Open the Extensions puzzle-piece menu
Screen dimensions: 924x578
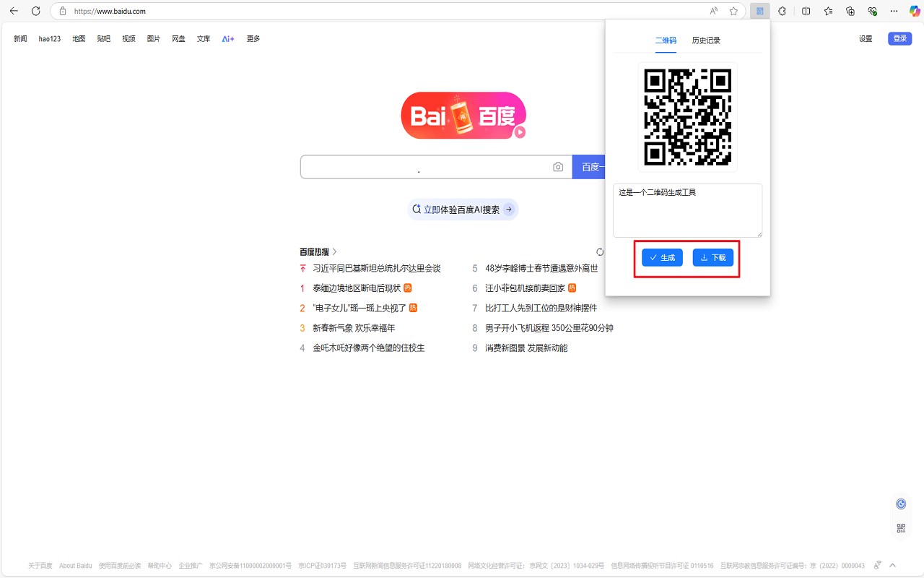point(782,11)
